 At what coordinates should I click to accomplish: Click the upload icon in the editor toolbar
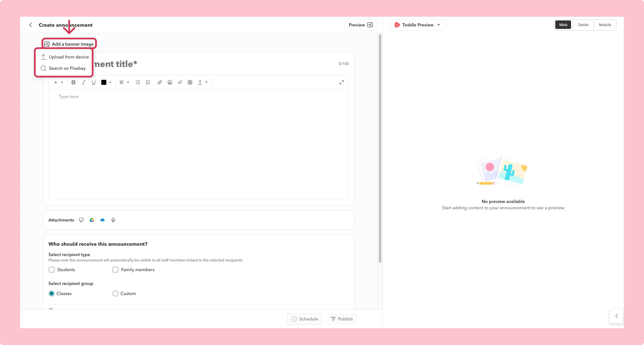pyautogui.click(x=200, y=82)
